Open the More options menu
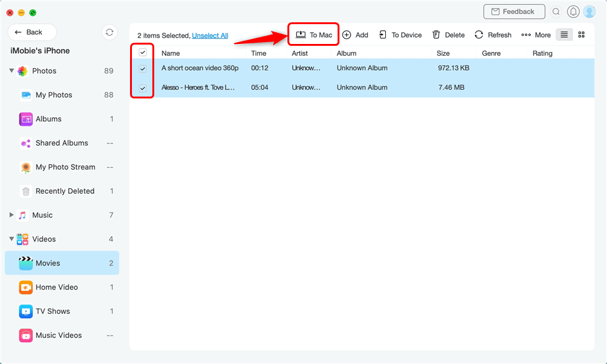Image resolution: width=607 pixels, height=364 pixels. [536, 35]
